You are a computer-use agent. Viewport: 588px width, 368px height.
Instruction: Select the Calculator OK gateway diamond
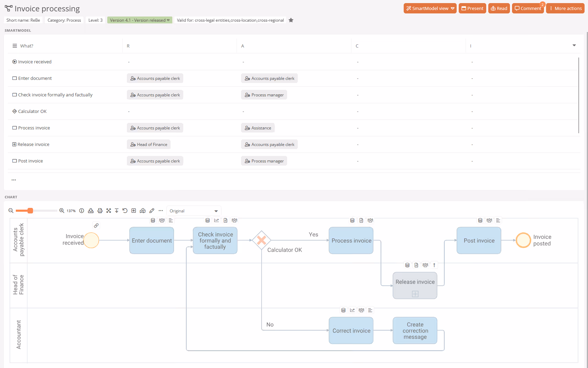click(x=261, y=240)
